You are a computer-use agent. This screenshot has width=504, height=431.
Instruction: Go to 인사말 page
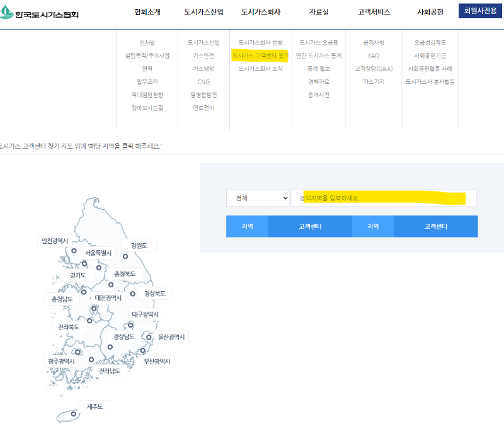click(x=147, y=42)
